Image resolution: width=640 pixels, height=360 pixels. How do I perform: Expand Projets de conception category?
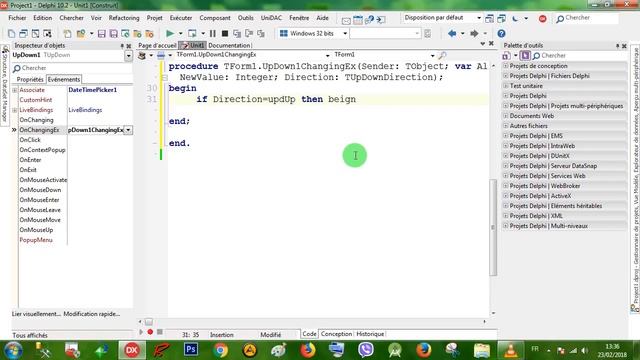[506, 66]
